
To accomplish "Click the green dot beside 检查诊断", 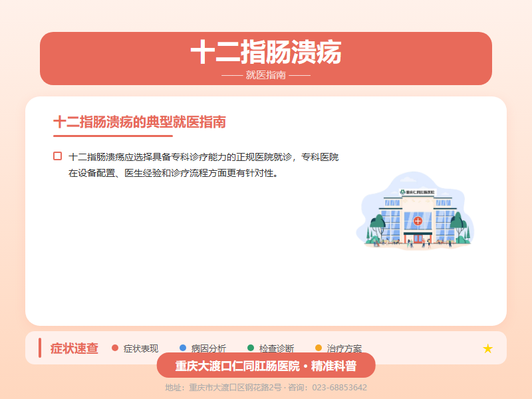I will (251, 348).
